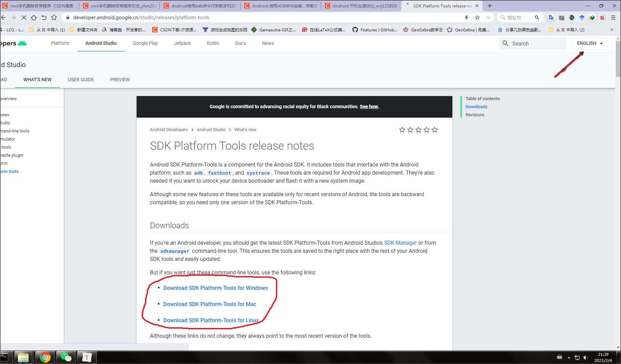This screenshot has width=621, height=364.
Task: Open the browser icon in taskbar
Action: pos(45,357)
